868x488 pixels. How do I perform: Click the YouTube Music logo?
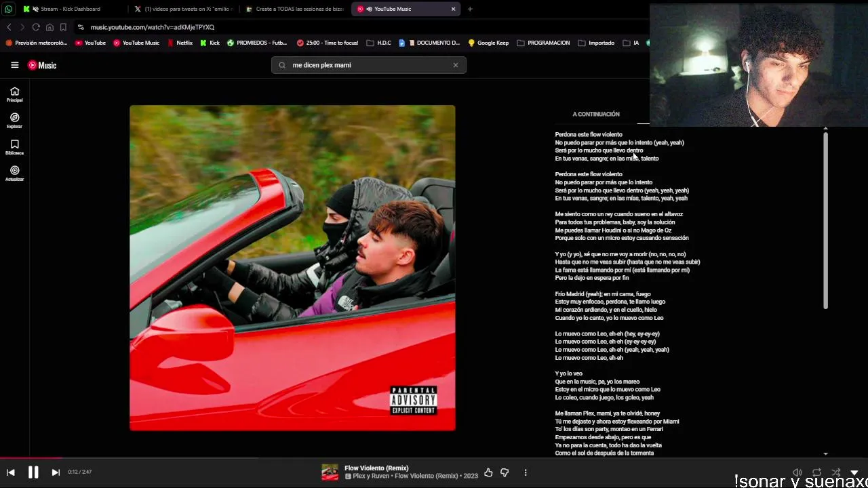point(42,65)
